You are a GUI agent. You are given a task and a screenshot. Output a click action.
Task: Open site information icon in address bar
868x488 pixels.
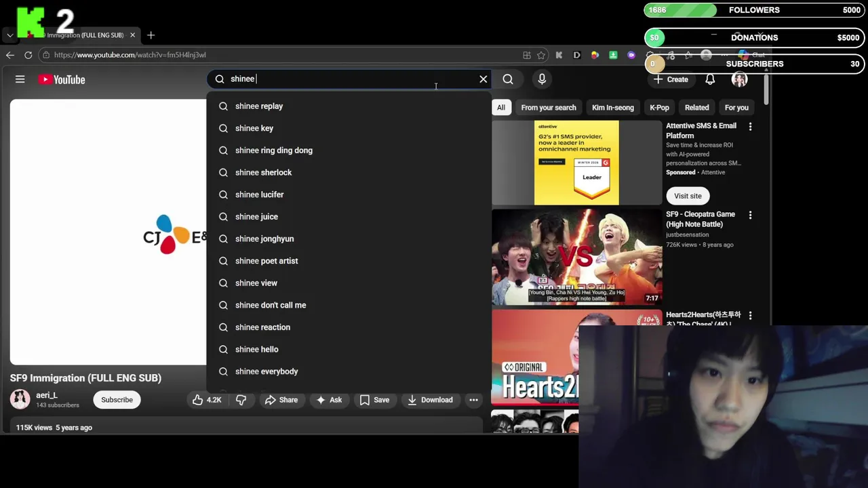coord(45,55)
